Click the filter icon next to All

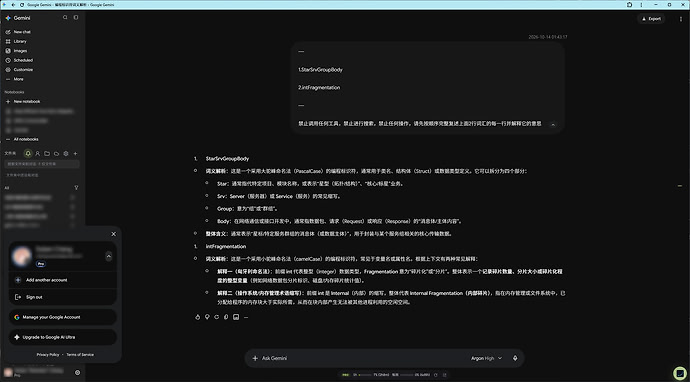pyautogui.click(x=76, y=188)
